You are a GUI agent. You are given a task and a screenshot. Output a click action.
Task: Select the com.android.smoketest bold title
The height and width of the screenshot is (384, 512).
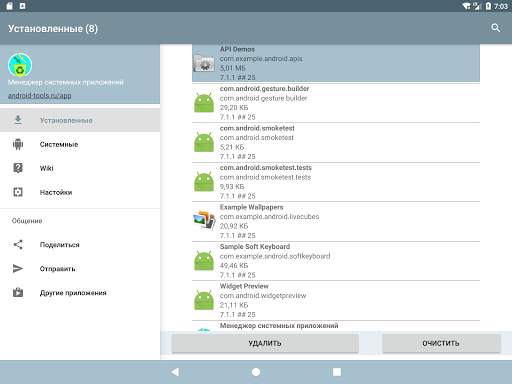tap(257, 128)
